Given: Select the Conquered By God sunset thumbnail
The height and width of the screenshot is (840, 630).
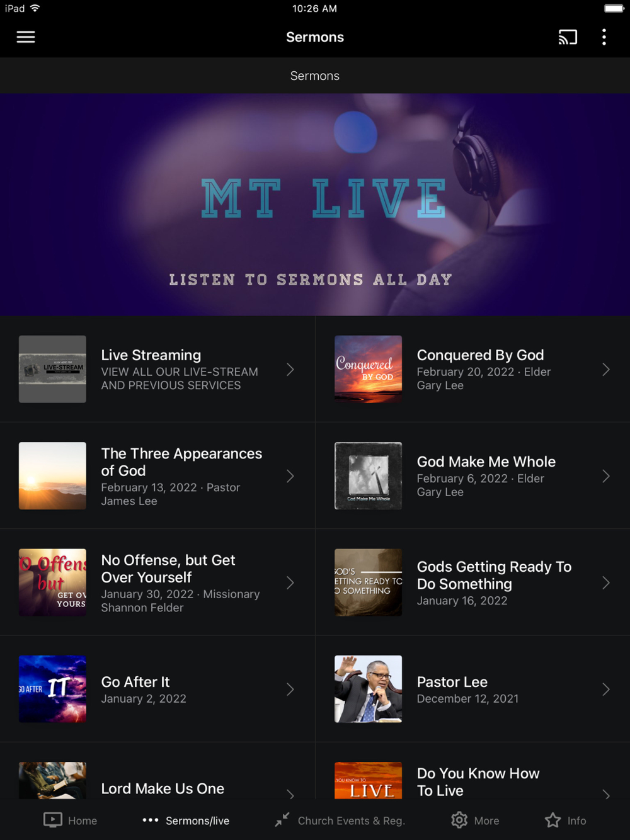Looking at the screenshot, I should (369, 369).
